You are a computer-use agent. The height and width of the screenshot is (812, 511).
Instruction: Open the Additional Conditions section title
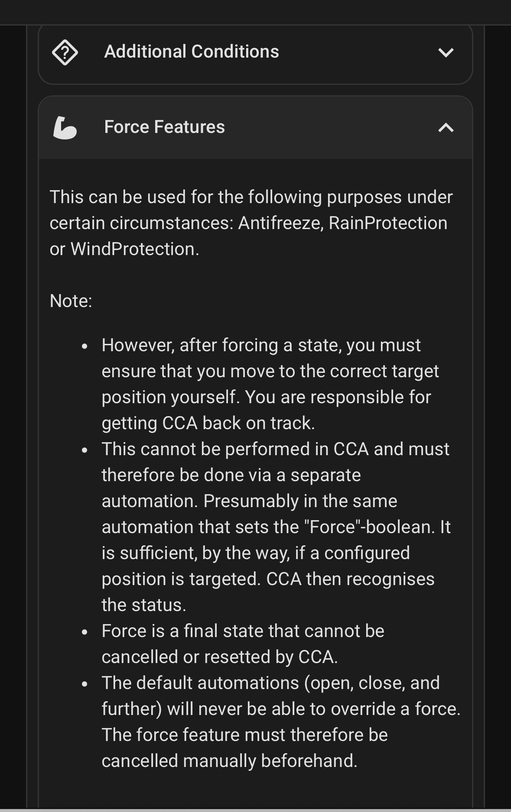192,52
